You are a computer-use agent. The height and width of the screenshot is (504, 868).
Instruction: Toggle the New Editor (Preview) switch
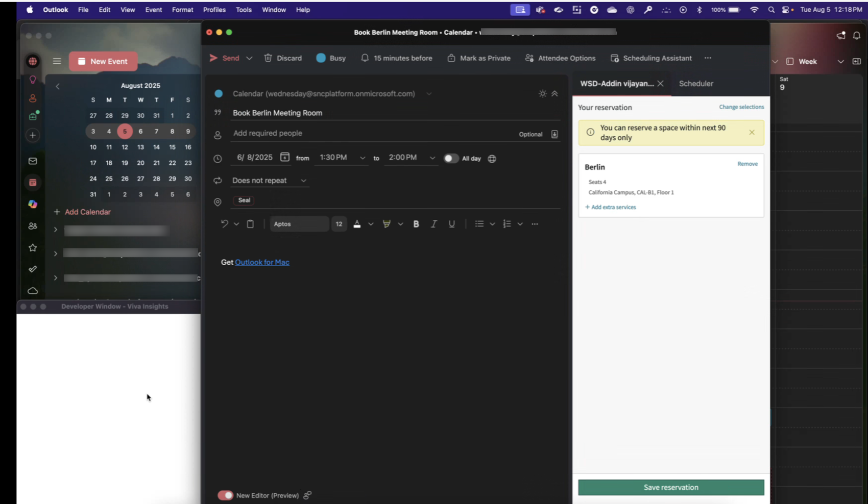(225, 495)
